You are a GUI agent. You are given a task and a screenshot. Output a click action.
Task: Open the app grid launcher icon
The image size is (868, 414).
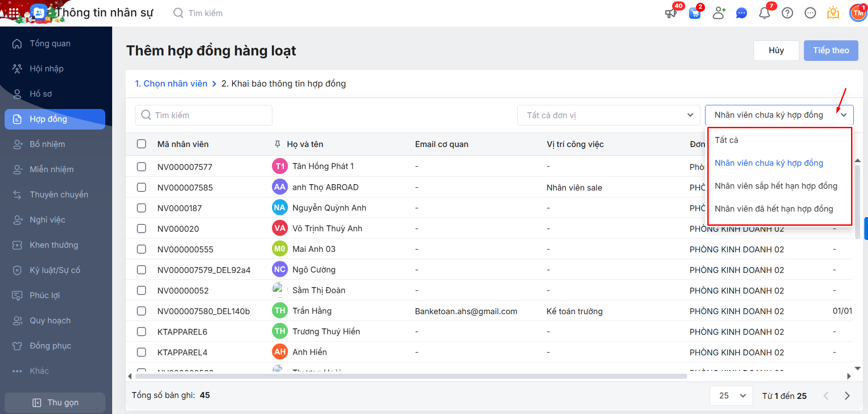point(14,13)
